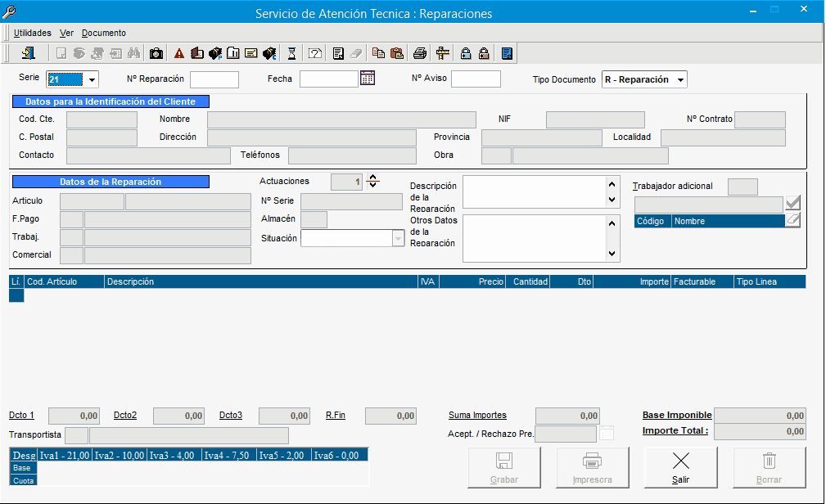Open the calendar picker beside Fecha
826x504 pixels.
(x=368, y=78)
